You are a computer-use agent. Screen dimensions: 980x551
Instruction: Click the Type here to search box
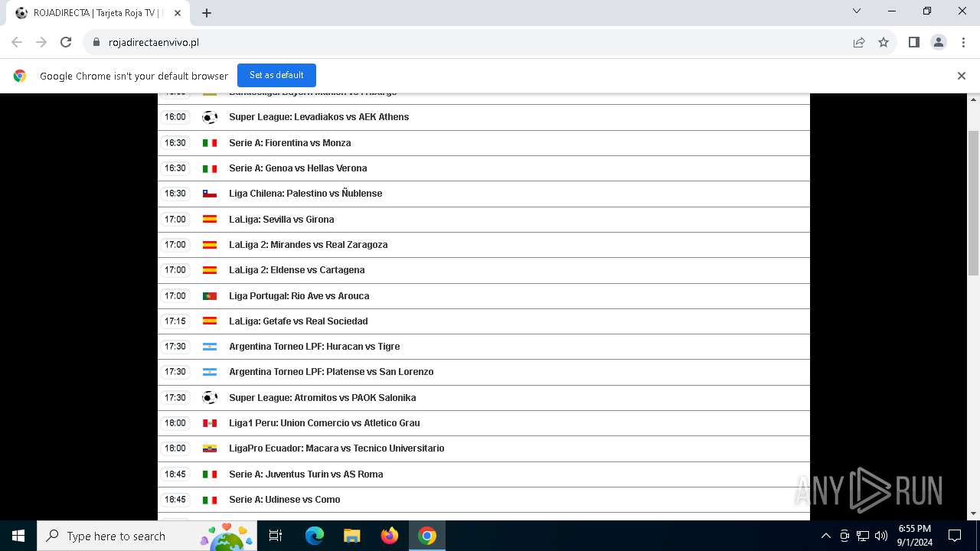(147, 536)
